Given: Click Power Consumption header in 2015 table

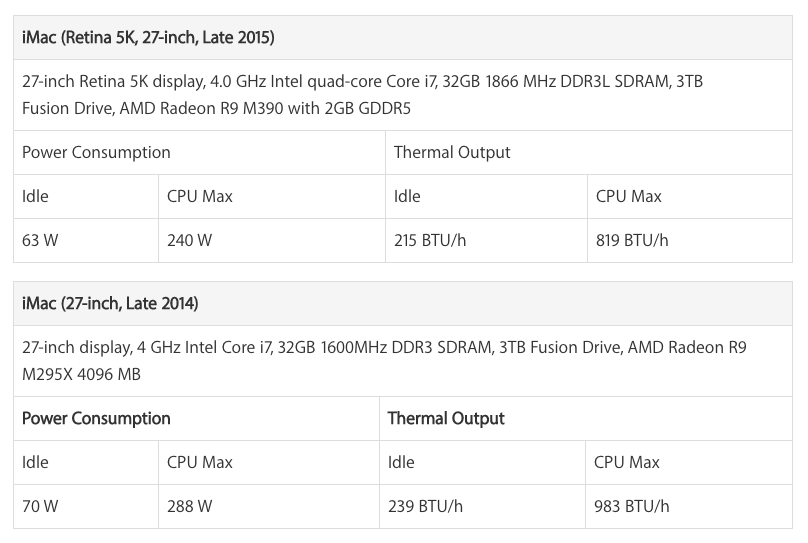Looking at the screenshot, I should 96,152.
